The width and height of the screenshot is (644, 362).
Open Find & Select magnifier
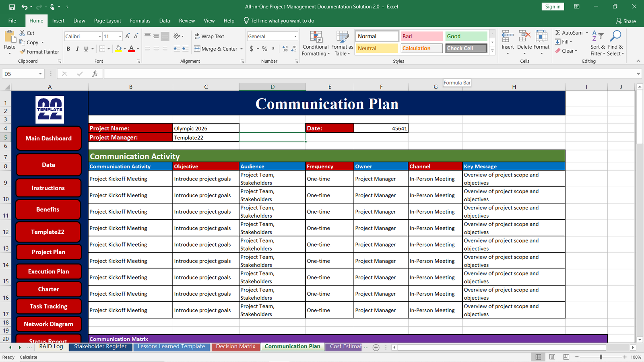pyautogui.click(x=615, y=43)
